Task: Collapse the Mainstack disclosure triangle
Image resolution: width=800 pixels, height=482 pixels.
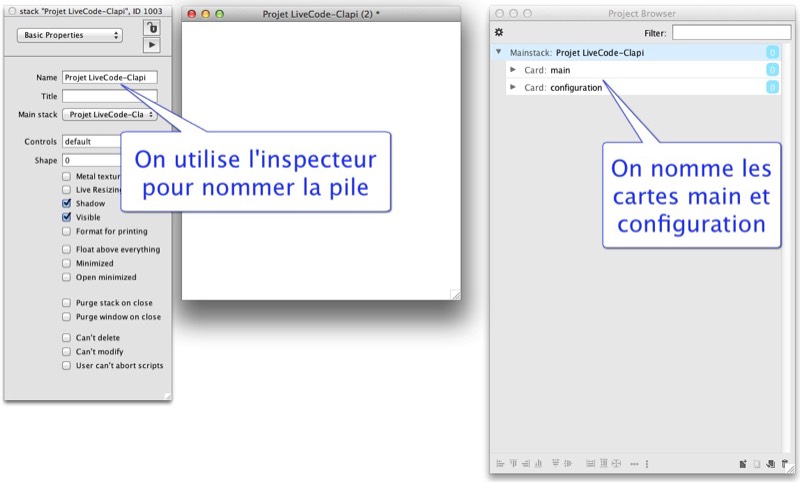Action: pos(499,52)
